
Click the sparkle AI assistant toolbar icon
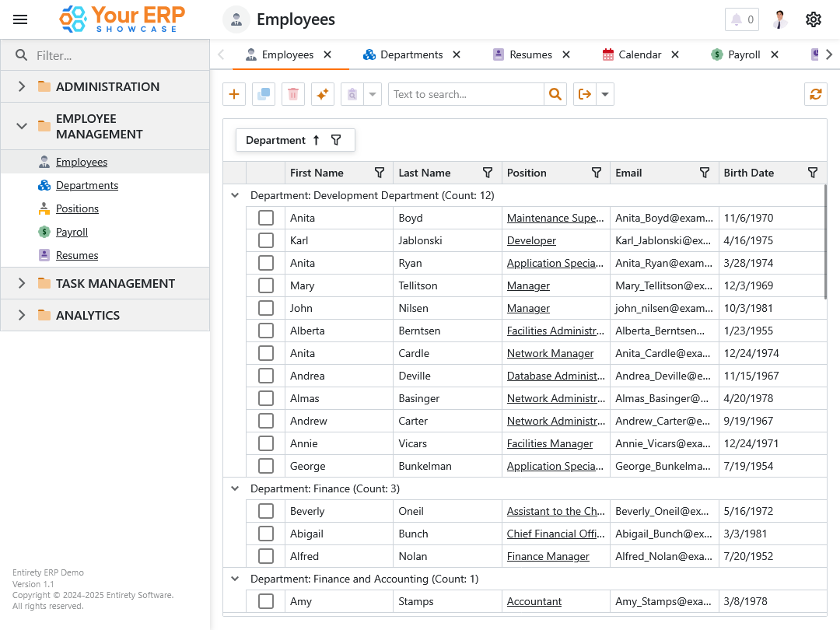(323, 94)
